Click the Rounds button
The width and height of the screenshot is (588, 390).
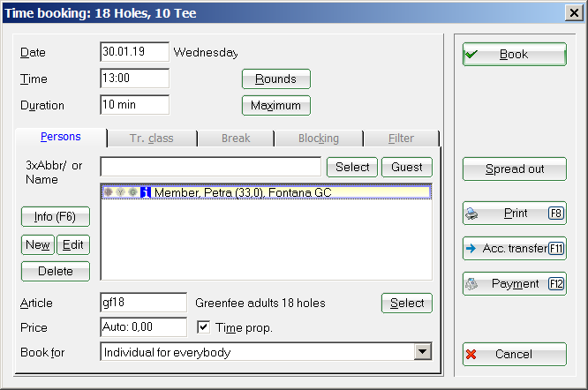pos(276,79)
